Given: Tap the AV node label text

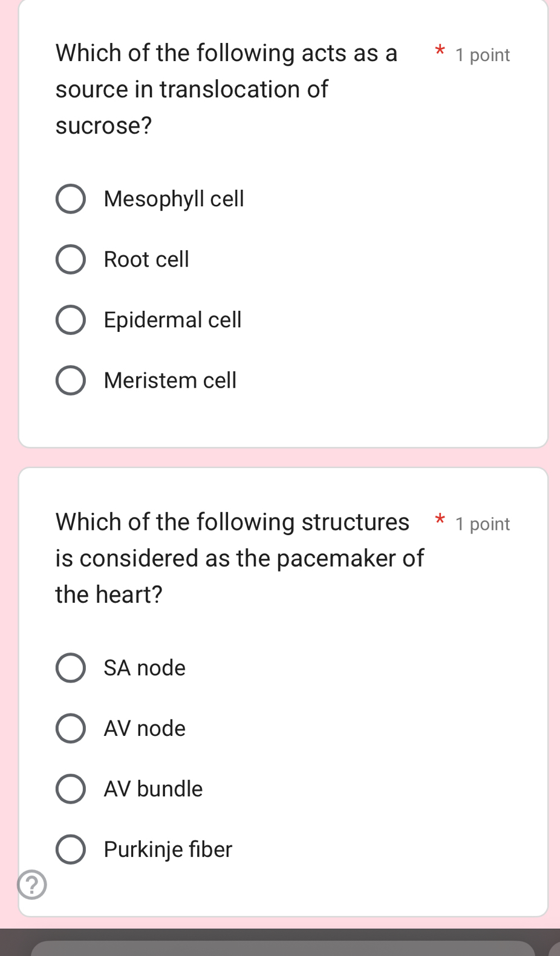Looking at the screenshot, I should [145, 728].
